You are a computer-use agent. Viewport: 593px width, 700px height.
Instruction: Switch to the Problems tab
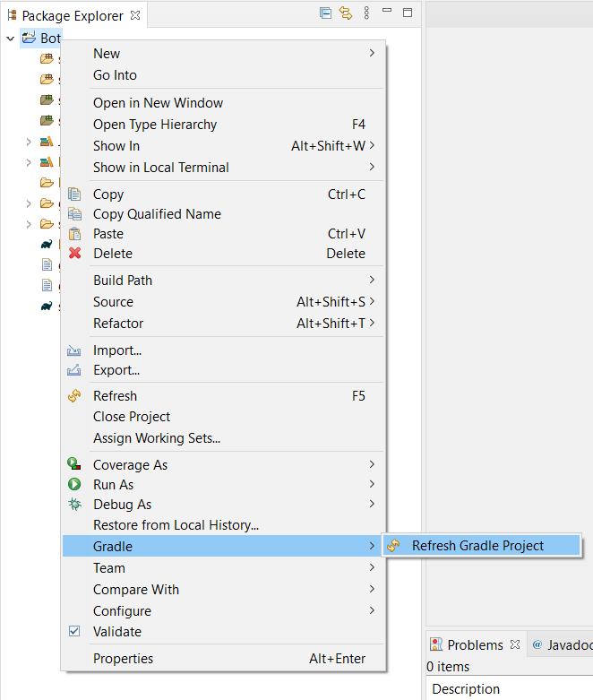tap(476, 644)
